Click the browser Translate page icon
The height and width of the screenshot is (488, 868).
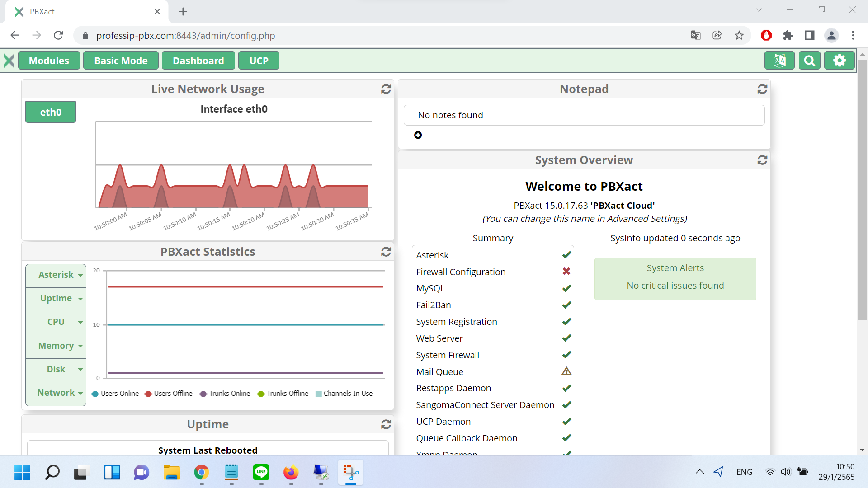tap(696, 35)
